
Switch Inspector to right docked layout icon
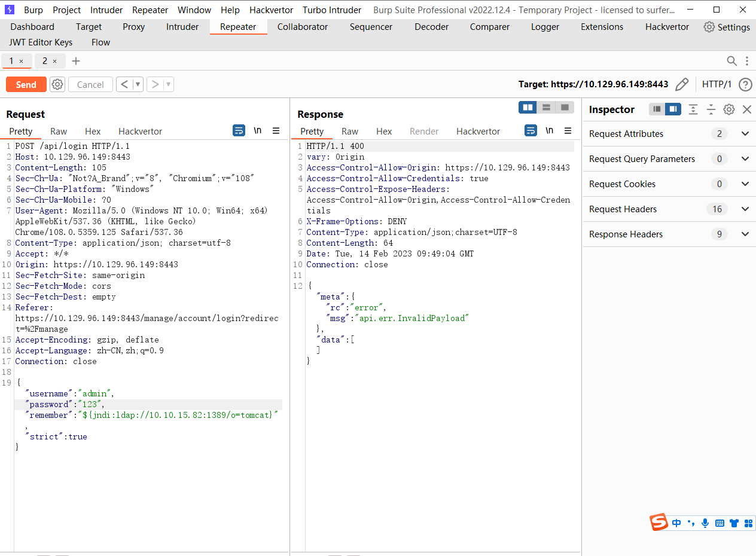coord(673,109)
